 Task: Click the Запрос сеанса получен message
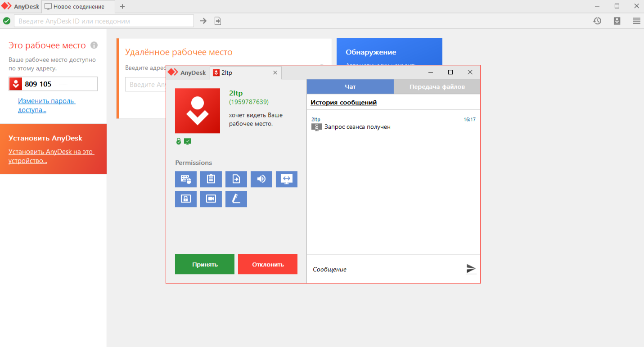pos(357,127)
